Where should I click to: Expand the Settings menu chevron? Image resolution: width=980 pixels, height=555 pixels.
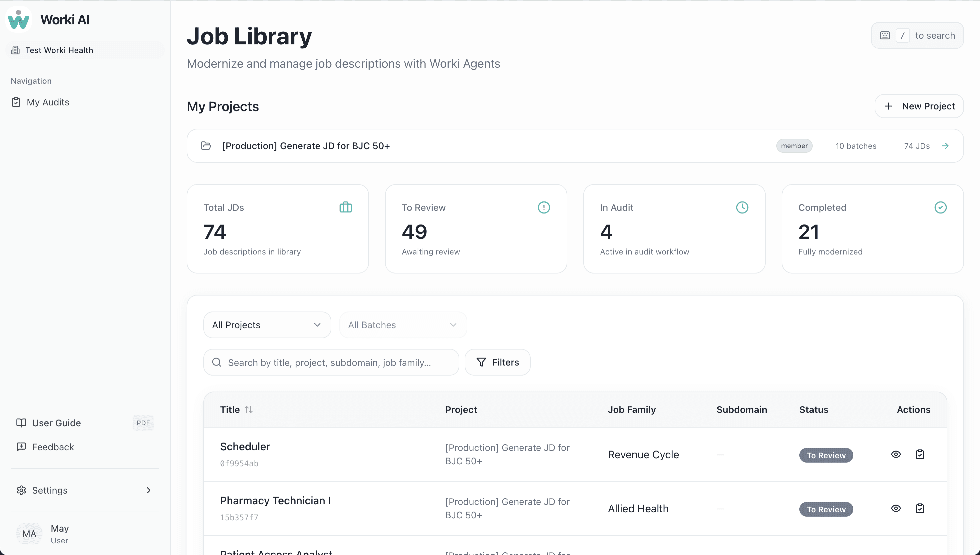coord(149,490)
